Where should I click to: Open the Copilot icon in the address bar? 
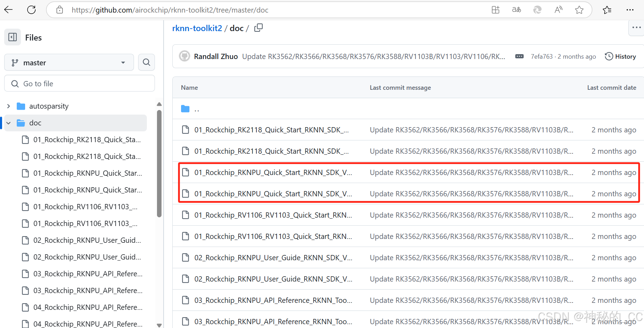[537, 10]
